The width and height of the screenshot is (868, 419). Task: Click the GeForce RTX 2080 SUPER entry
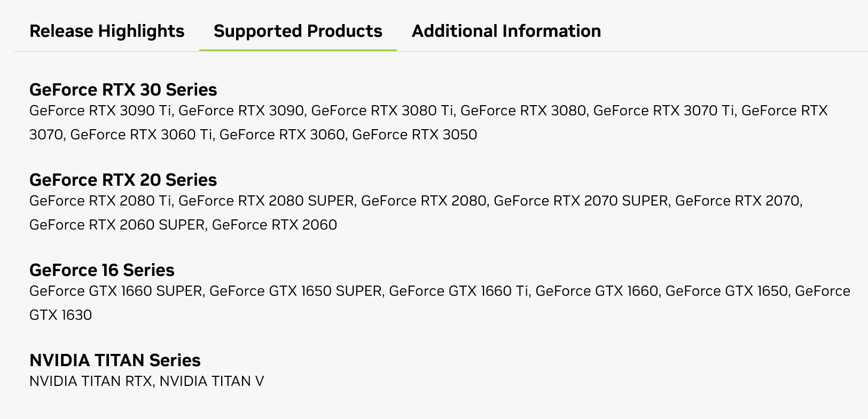tap(266, 201)
